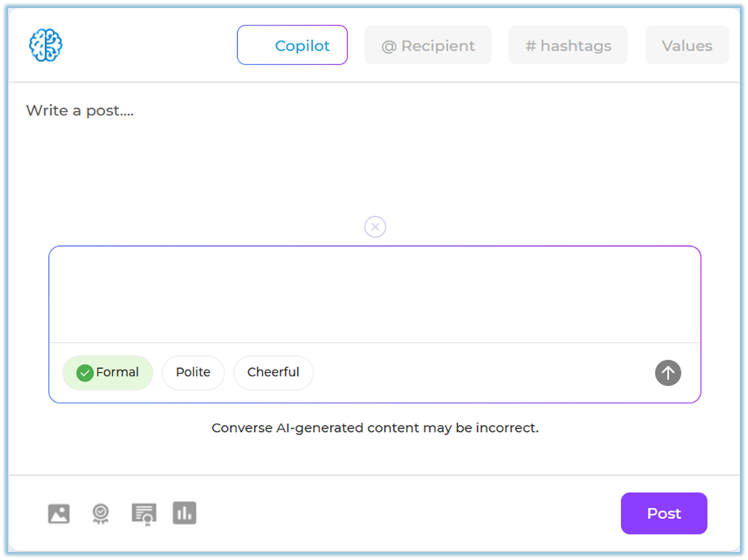Viewport: 748px width, 560px height.
Task: Send the Copilot prompt with arrow button
Action: click(x=668, y=373)
